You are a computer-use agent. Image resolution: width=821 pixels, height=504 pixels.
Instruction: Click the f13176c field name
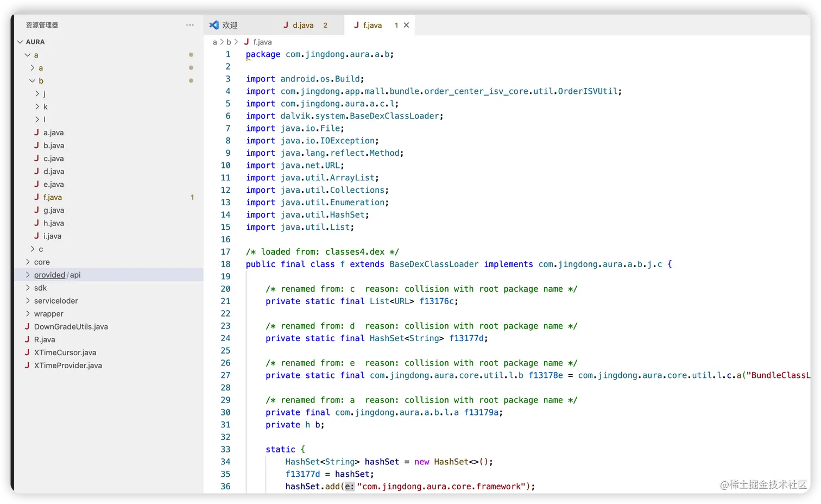click(437, 301)
